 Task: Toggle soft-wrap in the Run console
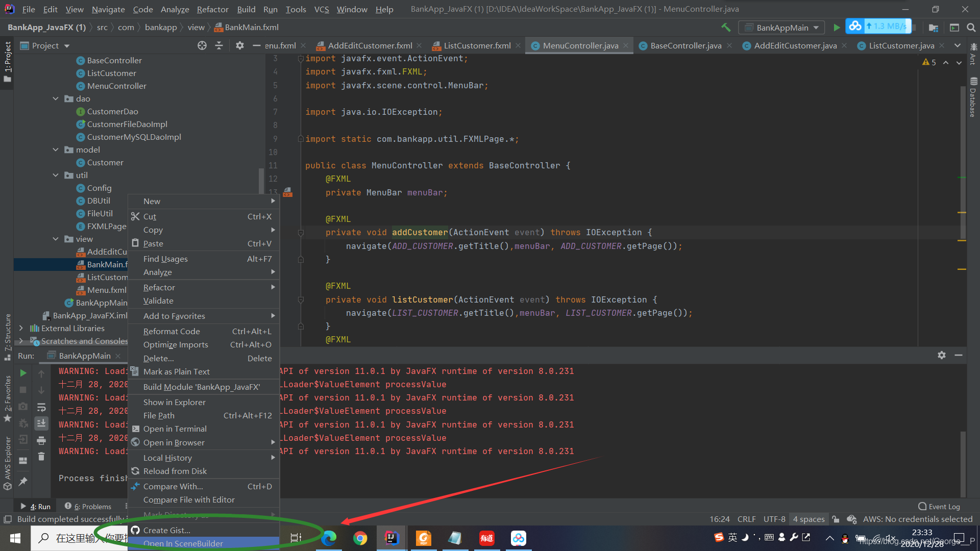41,407
